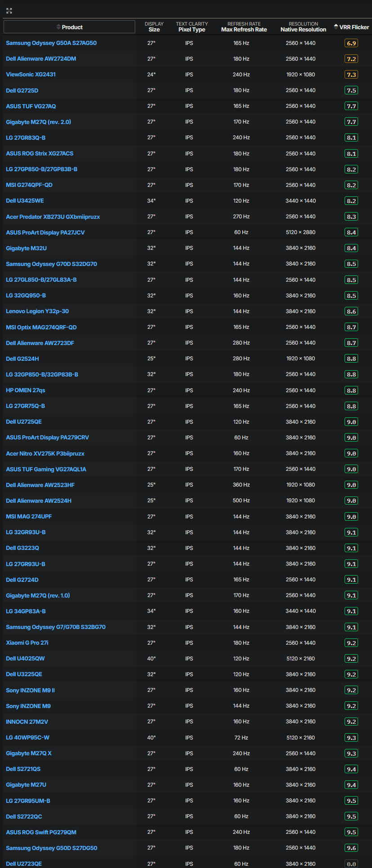This screenshot has height=868, width=372.
Task: Open the Samsung Odyssey G7/G70B S32BG70 link
Action: [56, 627]
